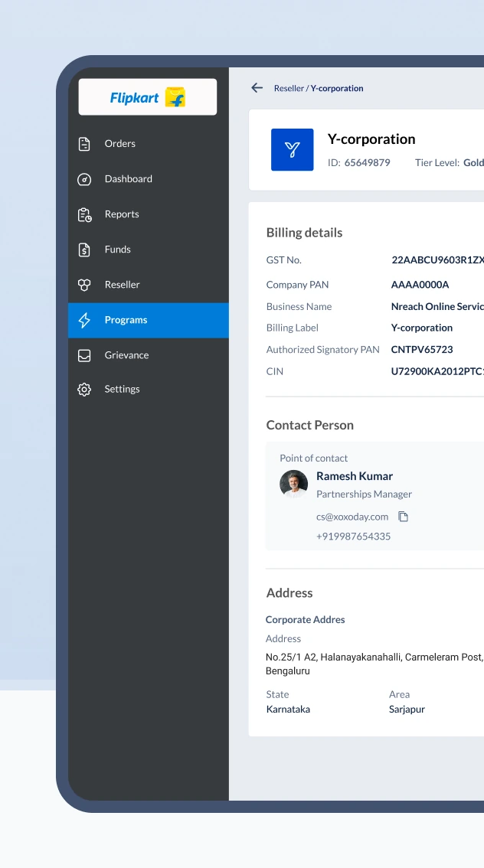Image resolution: width=484 pixels, height=868 pixels.
Task: Click the Programs lightning bolt icon
Action: point(84,320)
